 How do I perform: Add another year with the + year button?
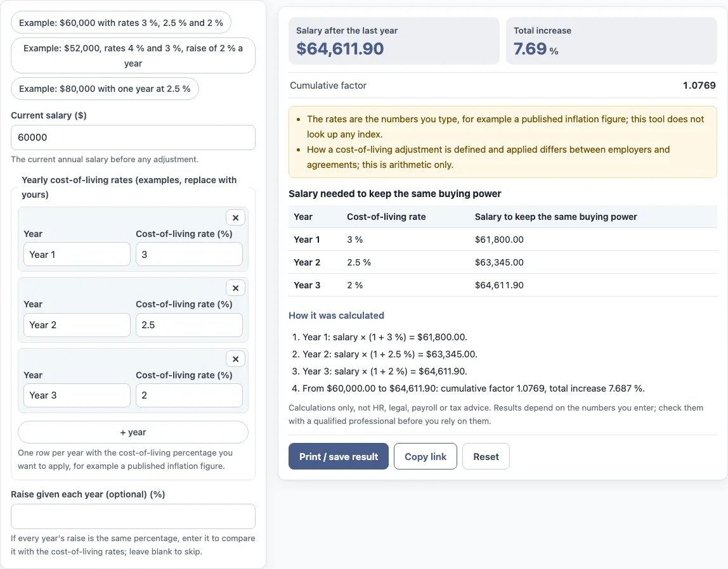(x=133, y=432)
